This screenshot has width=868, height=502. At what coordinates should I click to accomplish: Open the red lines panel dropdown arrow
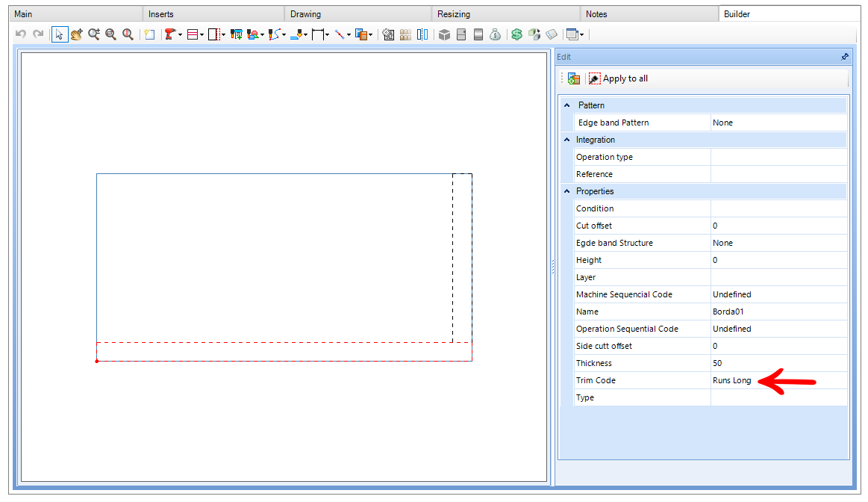pos(202,35)
